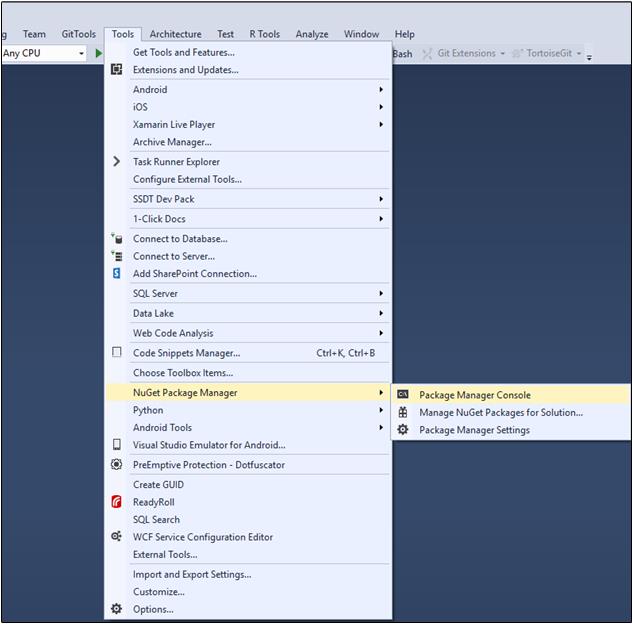
Task: Click the Manage NuGet Packages icon
Action: coord(402,412)
